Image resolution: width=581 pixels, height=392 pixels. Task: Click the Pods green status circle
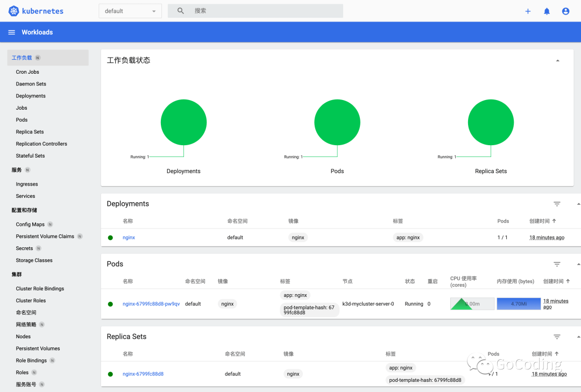[x=337, y=122]
